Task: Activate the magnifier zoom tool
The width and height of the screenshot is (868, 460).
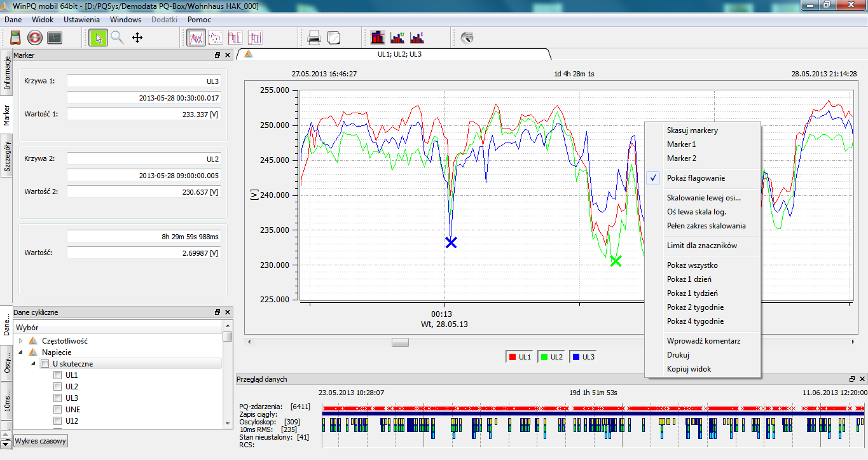Action: pyautogui.click(x=117, y=38)
